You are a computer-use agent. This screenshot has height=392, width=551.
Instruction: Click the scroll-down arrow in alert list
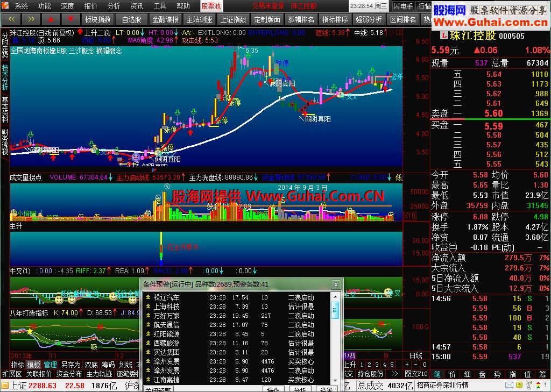click(335, 380)
